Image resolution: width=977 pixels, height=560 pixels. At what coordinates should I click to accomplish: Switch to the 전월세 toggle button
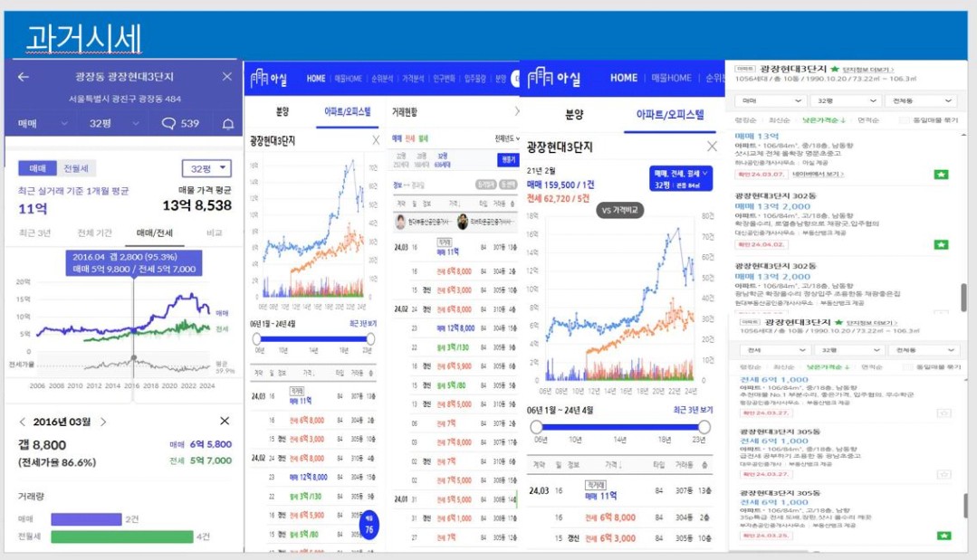coord(76,168)
